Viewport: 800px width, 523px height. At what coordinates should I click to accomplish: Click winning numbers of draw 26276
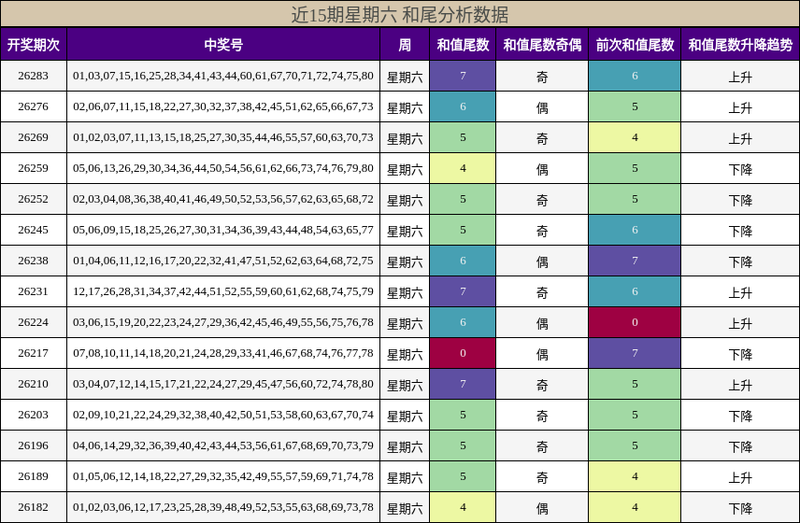223,107
